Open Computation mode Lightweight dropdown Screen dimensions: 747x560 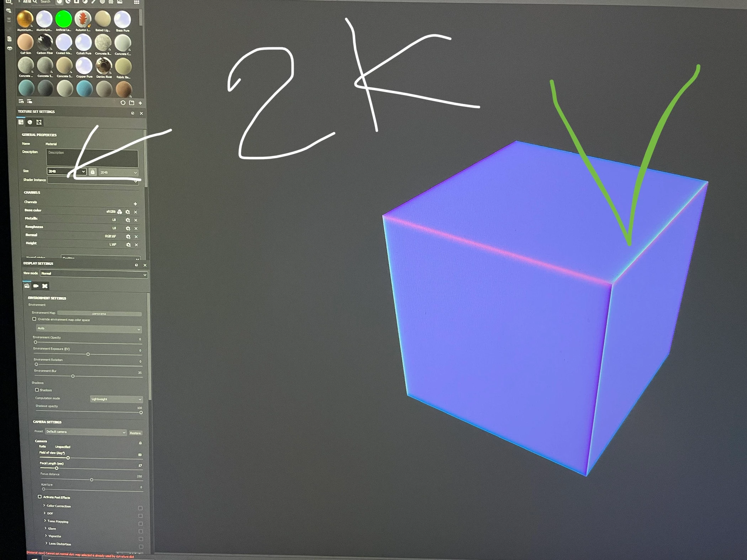(116, 399)
